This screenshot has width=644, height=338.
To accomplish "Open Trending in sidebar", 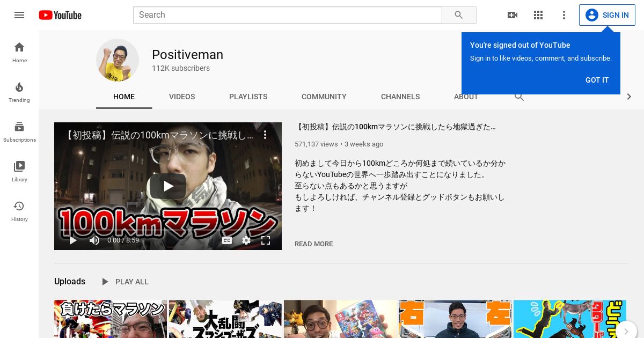I will pos(19,92).
